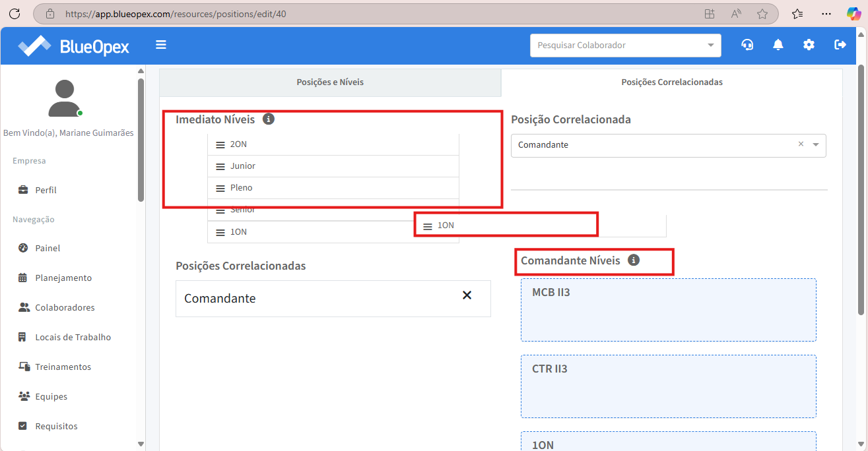This screenshot has width=868, height=451.
Task: Click the sidebar scroll up arrow
Action: pyautogui.click(x=141, y=71)
